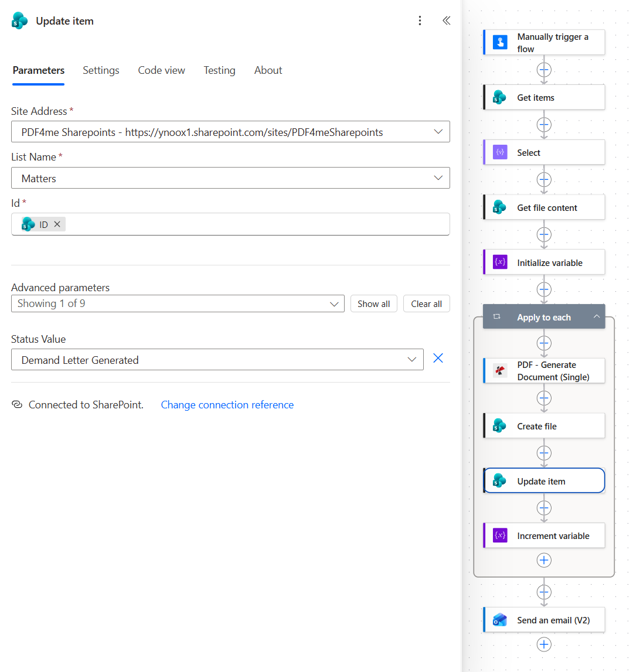
Task: Click the Manually trigger a flow icon
Action: point(500,42)
